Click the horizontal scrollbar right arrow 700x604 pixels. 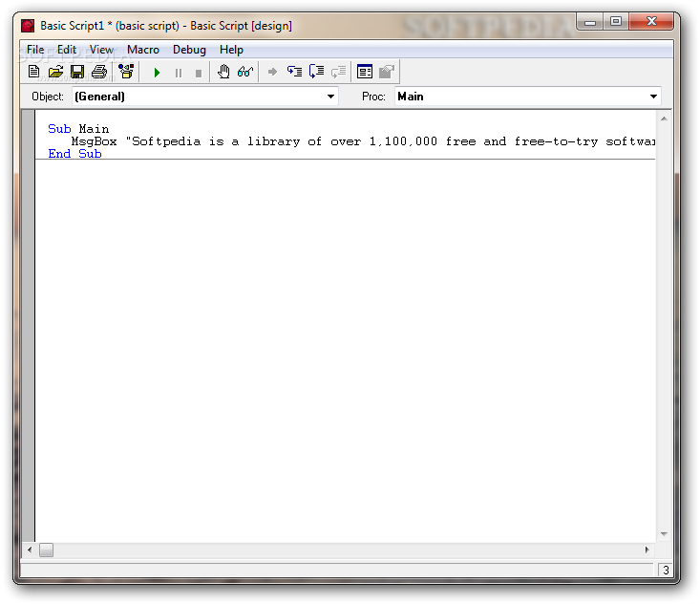pos(647,550)
